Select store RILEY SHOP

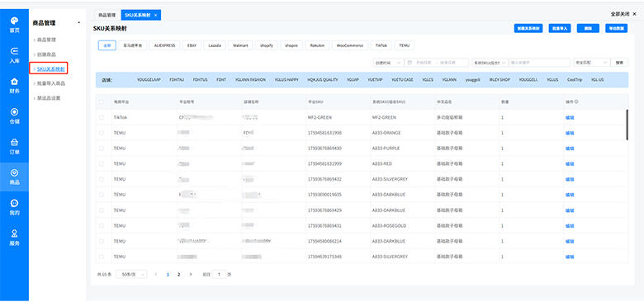click(x=500, y=79)
